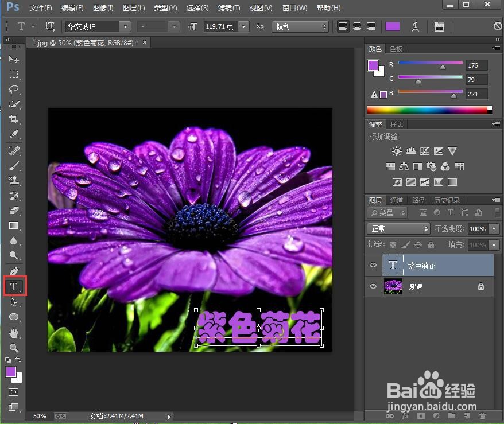The height and width of the screenshot is (424, 504).
Task: Toggle center text alignment
Action: point(356,26)
